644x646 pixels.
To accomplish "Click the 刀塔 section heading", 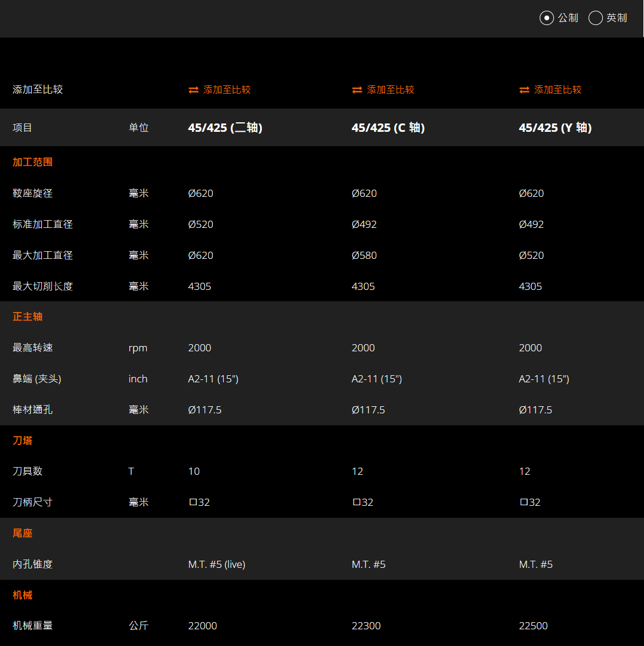I will (x=23, y=441).
